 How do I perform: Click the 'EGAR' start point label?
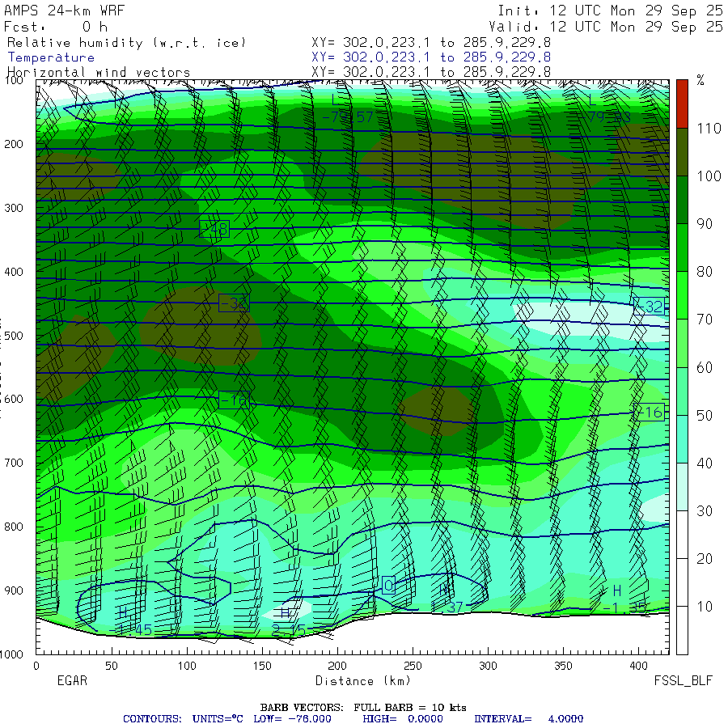(72, 680)
